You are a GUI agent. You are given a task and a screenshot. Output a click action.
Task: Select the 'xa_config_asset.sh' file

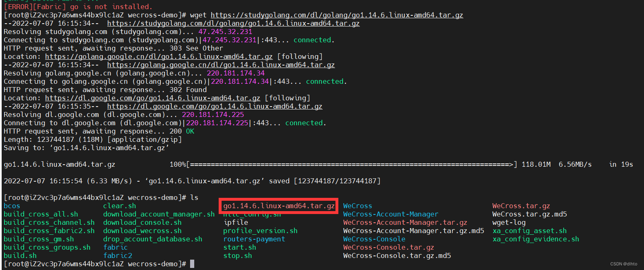tap(530, 231)
